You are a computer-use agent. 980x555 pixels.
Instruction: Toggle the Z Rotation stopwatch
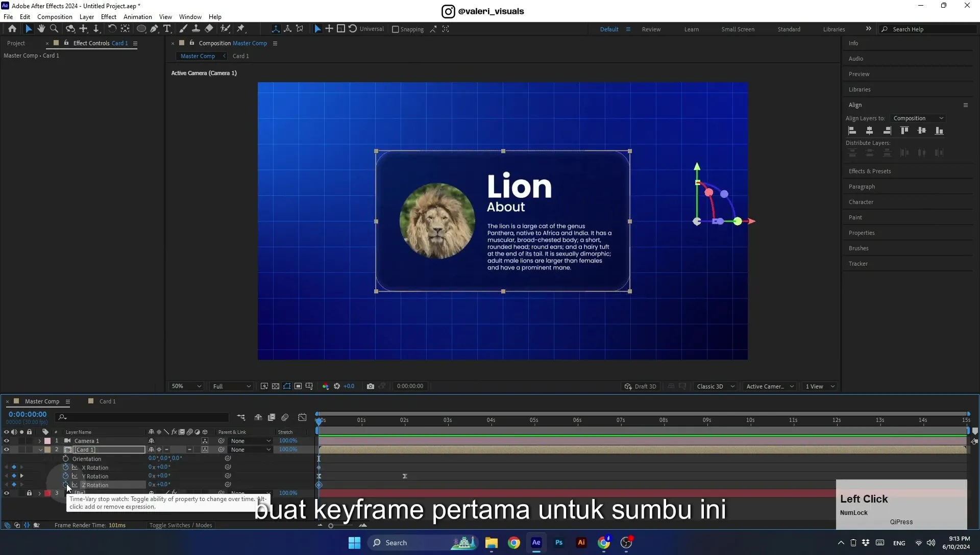tap(65, 485)
